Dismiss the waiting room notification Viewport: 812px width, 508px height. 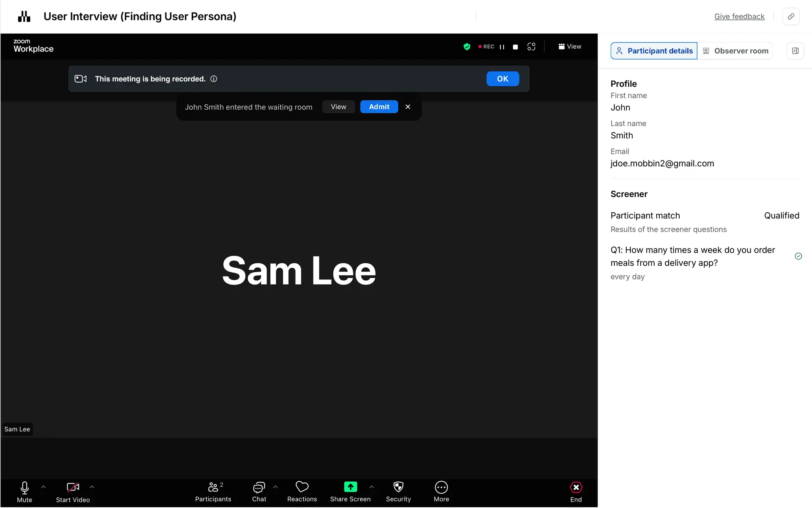click(408, 107)
